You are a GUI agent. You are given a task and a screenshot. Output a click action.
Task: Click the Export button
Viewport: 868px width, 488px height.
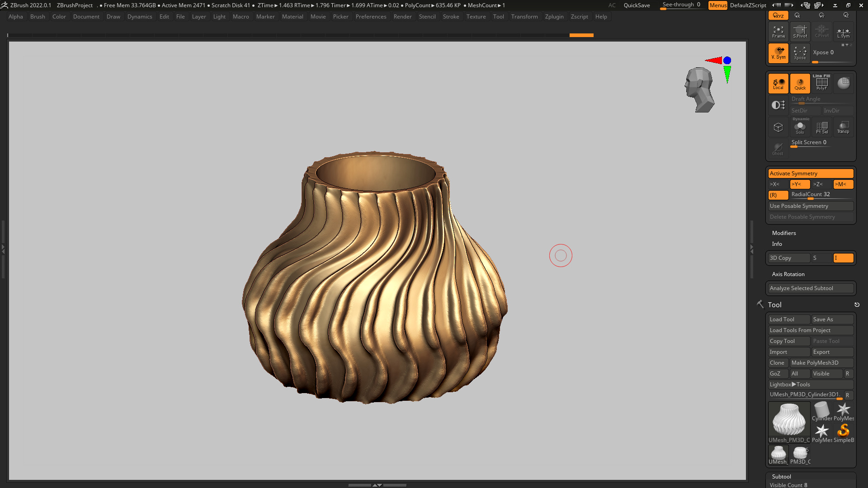coord(832,352)
